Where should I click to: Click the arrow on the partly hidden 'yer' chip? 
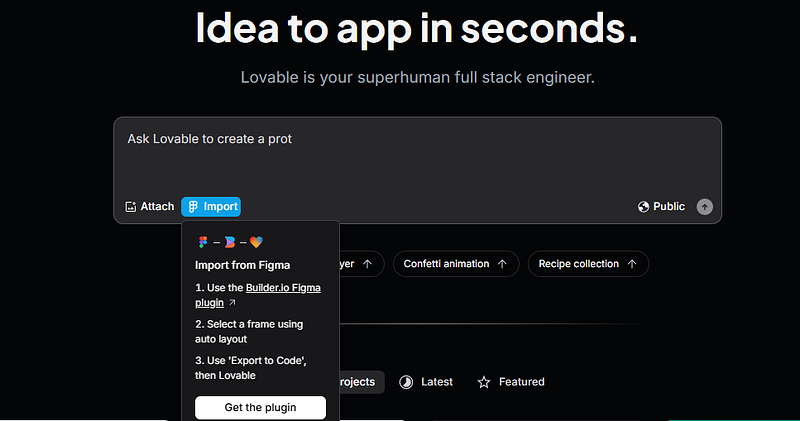pyautogui.click(x=367, y=264)
